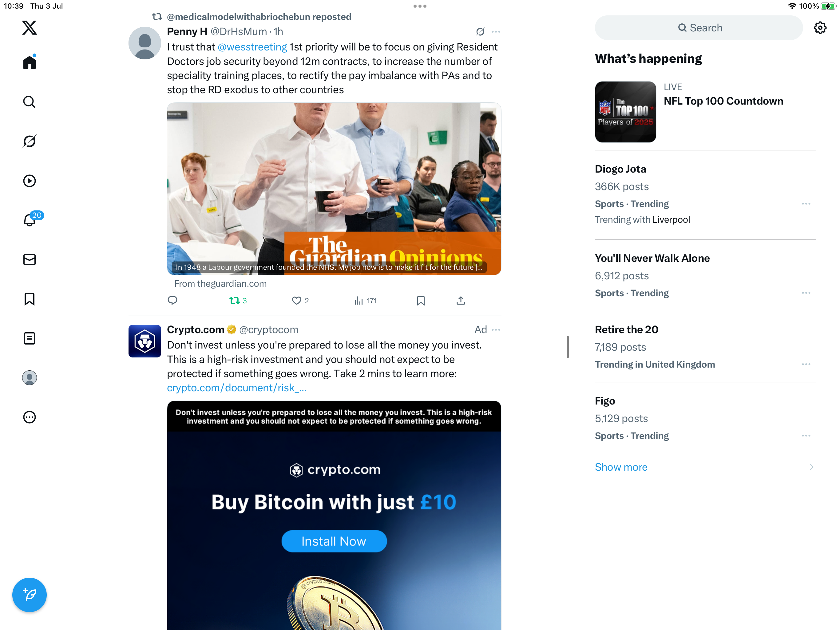The height and width of the screenshot is (630, 840).
Task: Click the timeline scrollbar handle
Action: coord(568,347)
